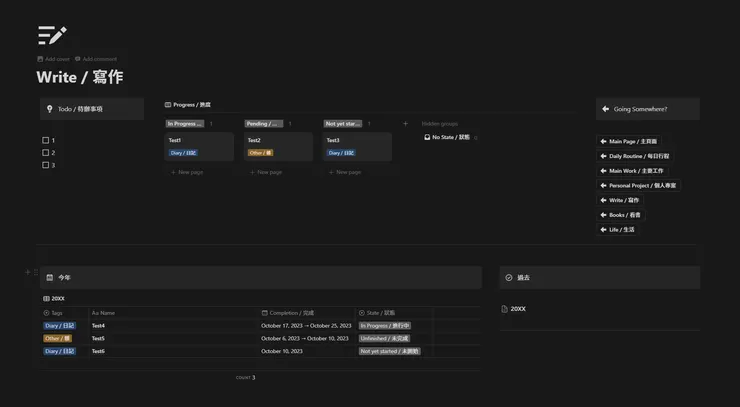Open Daily Routine / 每日行程 link
The image size is (740, 407).
635,156
